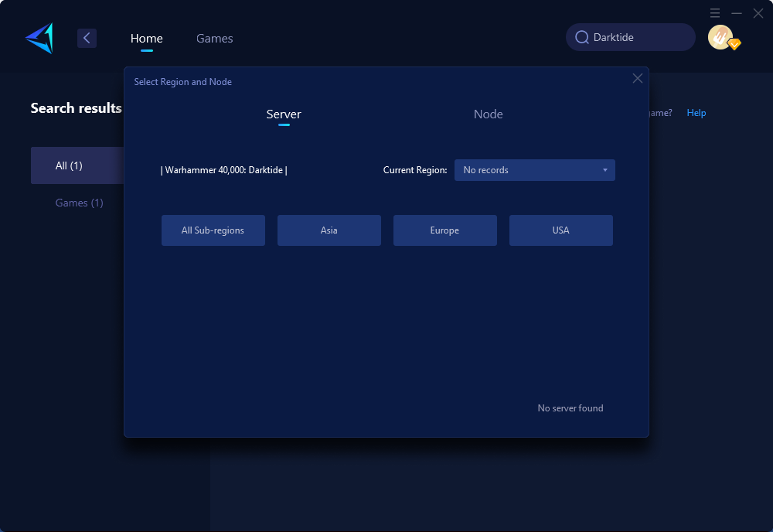The height and width of the screenshot is (532, 773).
Task: Minimize the application window
Action: (x=737, y=13)
